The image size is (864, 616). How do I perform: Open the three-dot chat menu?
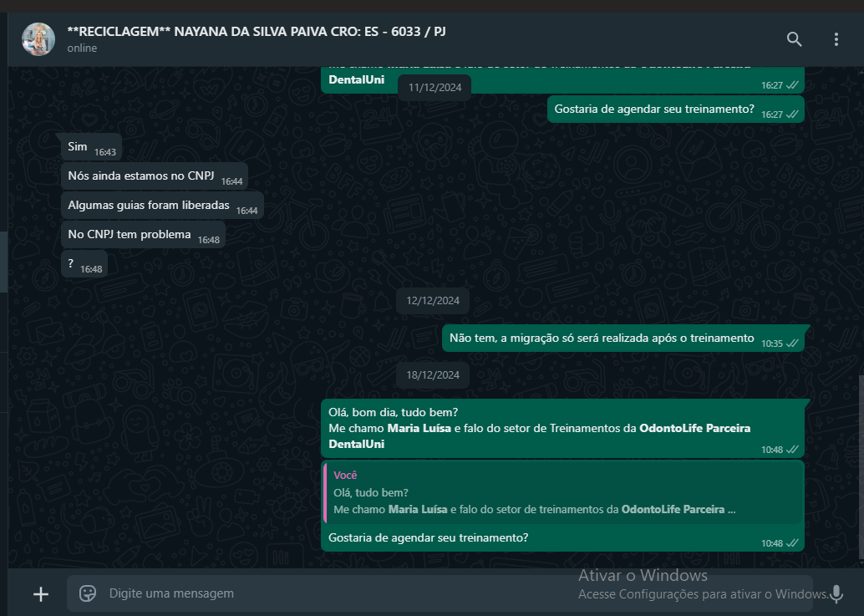point(836,39)
